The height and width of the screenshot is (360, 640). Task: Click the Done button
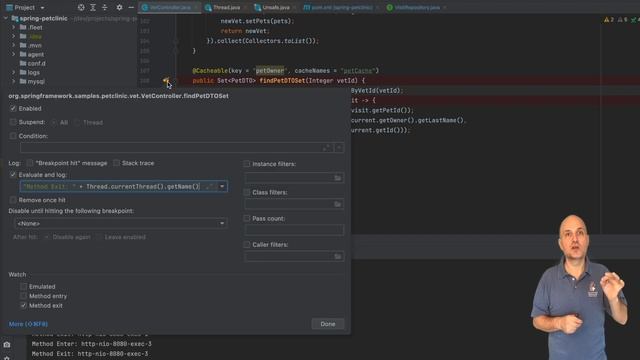pyautogui.click(x=328, y=324)
